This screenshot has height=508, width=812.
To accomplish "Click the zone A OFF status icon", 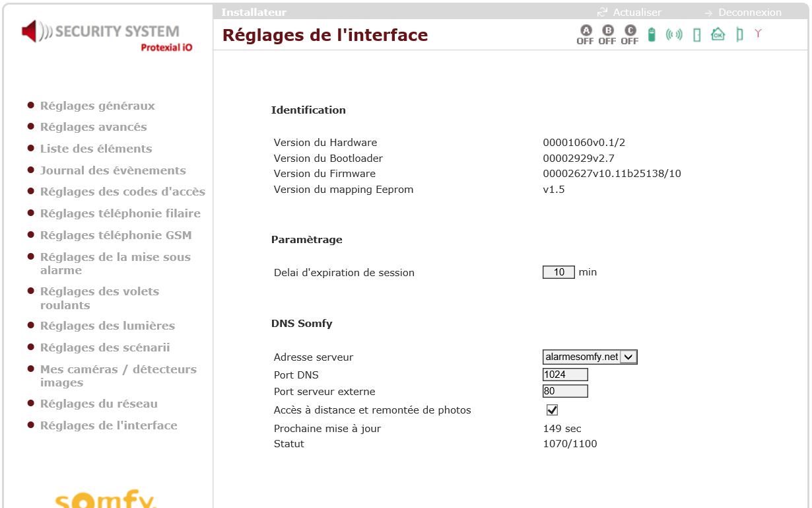I will click(585, 35).
